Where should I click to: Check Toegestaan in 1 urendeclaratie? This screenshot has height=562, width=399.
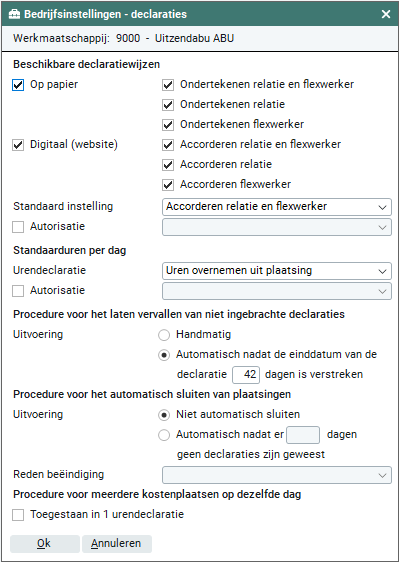point(18,515)
